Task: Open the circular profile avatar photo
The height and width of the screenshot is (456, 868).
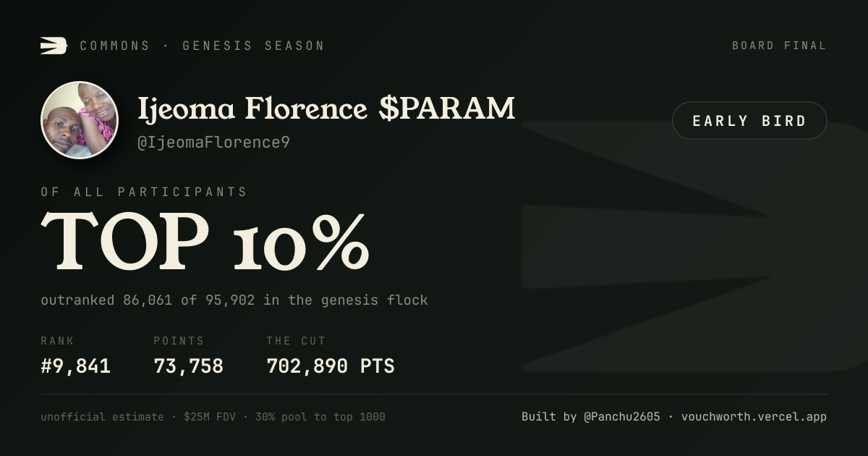Action: point(80,120)
